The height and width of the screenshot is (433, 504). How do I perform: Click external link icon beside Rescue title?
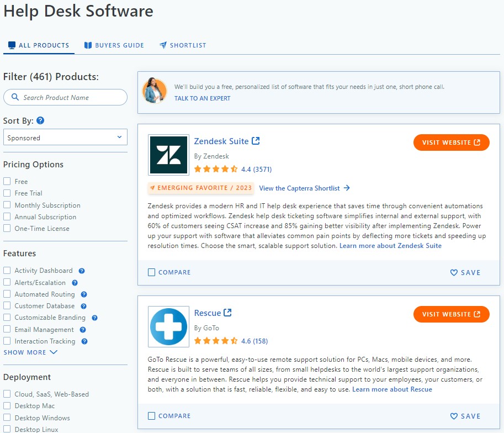(227, 313)
